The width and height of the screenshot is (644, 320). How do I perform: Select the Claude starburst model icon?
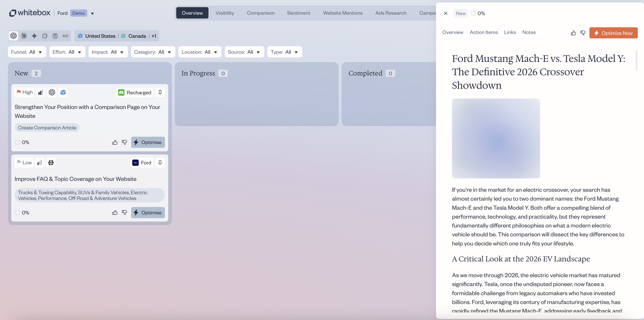point(24,36)
